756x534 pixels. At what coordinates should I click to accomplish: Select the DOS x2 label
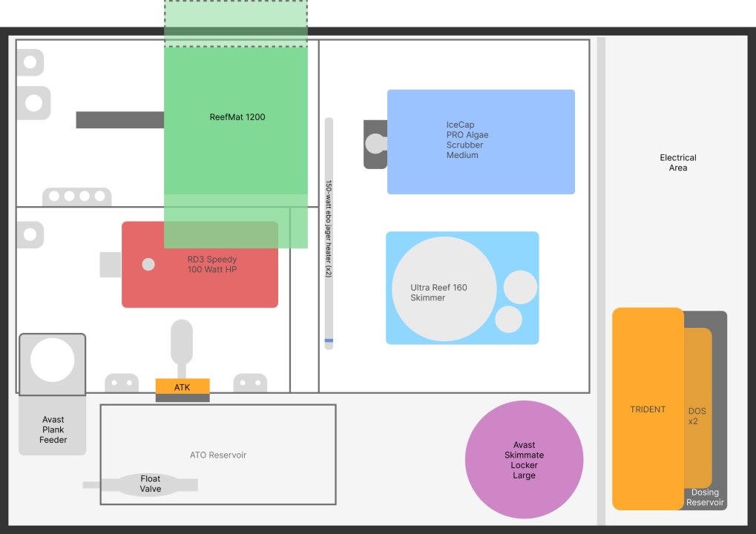[697, 416]
